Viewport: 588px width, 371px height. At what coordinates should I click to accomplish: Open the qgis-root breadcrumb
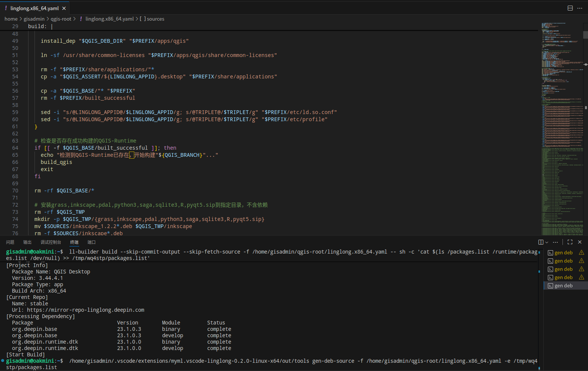61,19
